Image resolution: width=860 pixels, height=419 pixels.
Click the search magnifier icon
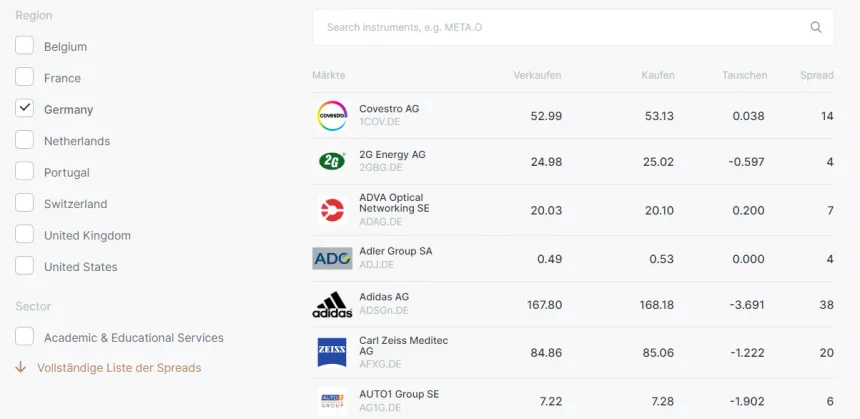[x=816, y=27]
